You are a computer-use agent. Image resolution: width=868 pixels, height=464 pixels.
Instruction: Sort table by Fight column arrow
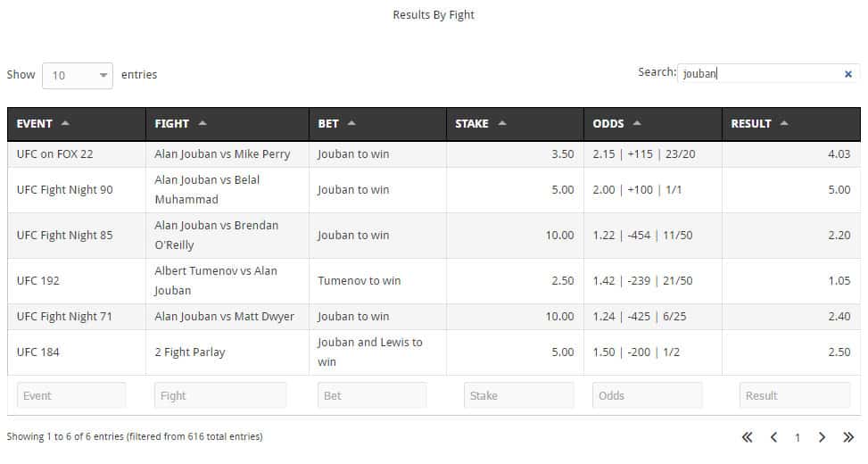tap(203, 123)
